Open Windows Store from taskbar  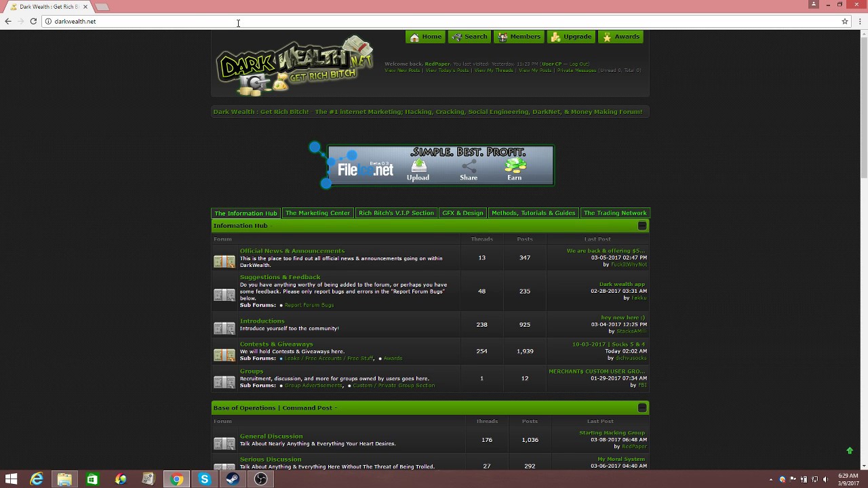coord(92,479)
